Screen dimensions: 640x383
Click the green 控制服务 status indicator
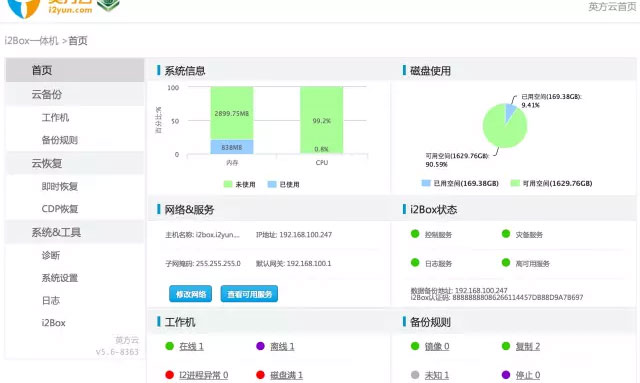tap(415, 234)
